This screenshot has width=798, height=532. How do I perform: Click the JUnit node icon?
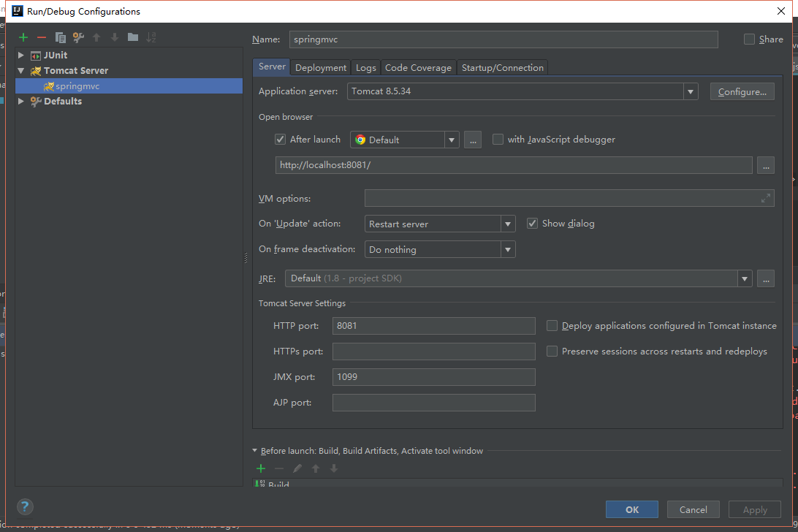[36, 56]
